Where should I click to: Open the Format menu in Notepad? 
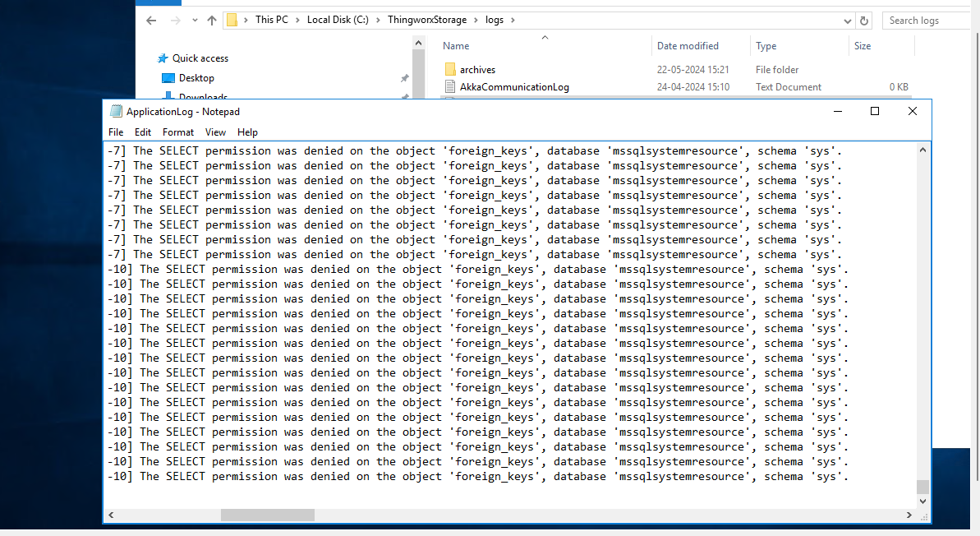point(177,132)
